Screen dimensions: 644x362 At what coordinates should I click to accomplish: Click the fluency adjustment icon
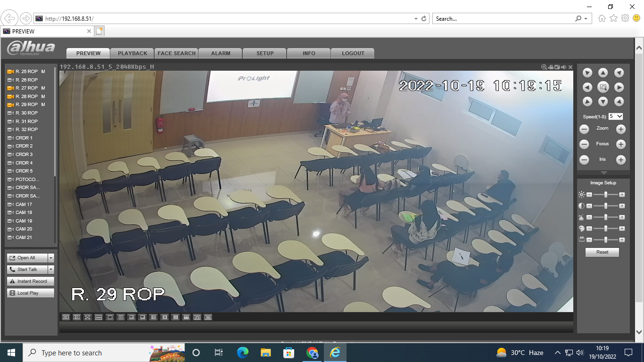[x=76, y=317]
